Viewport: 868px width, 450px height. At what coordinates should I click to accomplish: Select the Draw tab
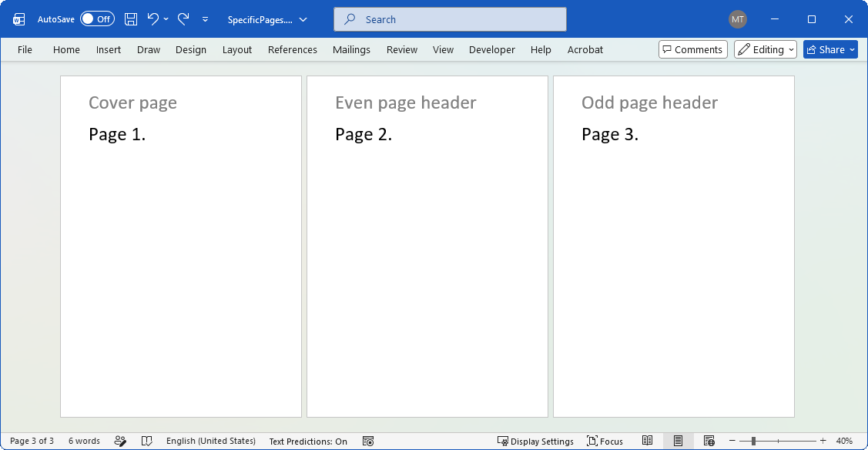coord(149,50)
